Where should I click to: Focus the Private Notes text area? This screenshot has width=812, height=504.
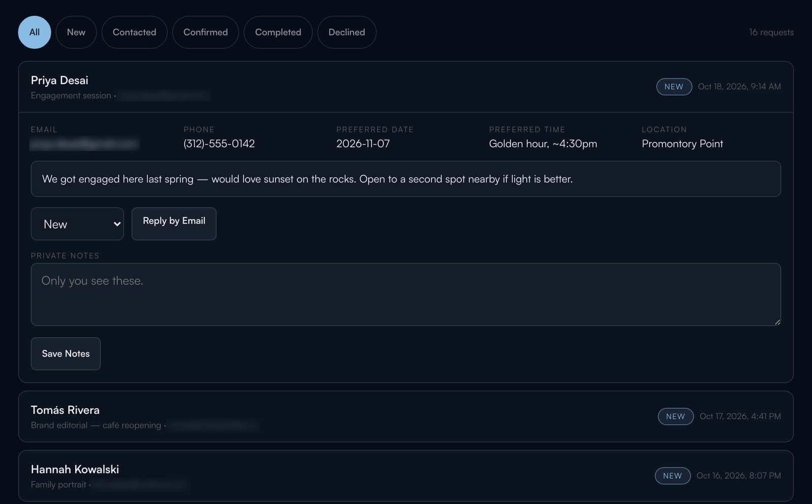(x=405, y=294)
